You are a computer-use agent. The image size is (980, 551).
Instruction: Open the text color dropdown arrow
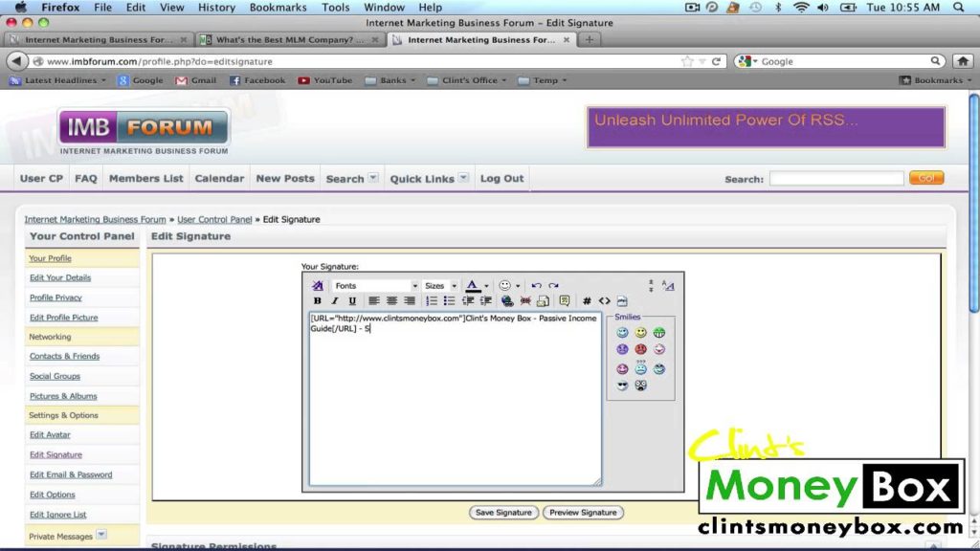point(486,286)
